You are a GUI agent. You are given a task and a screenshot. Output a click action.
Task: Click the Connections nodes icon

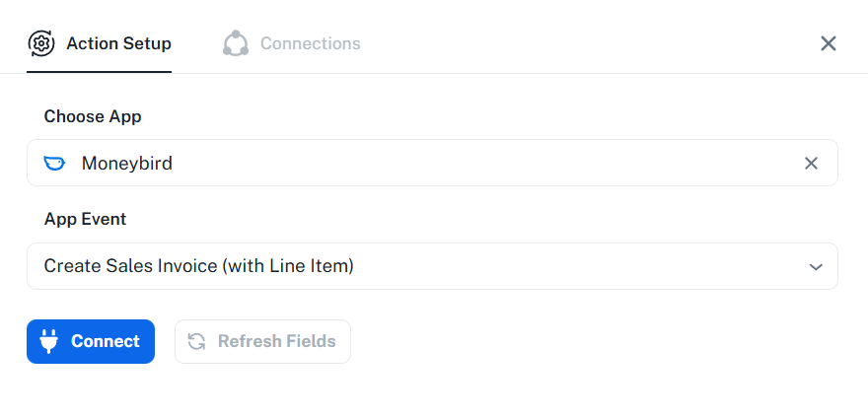pos(236,43)
